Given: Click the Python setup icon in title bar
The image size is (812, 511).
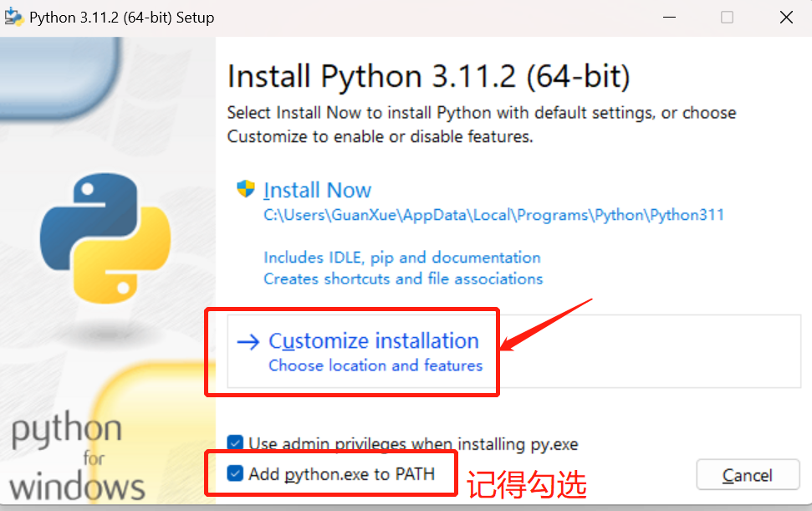Looking at the screenshot, I should 14,17.
